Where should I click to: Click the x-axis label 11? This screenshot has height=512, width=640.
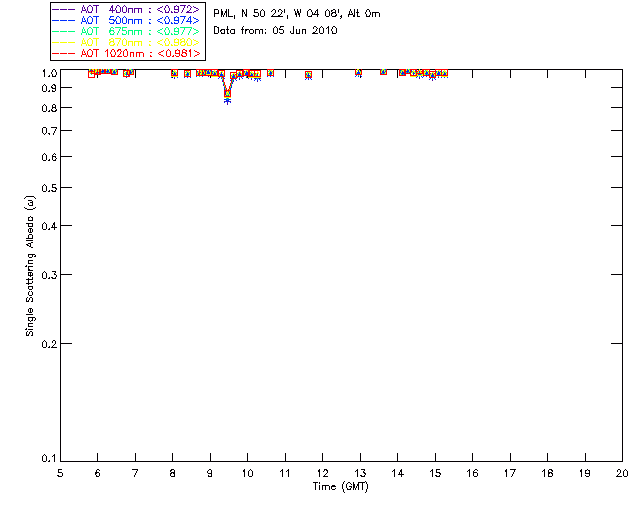(x=285, y=473)
